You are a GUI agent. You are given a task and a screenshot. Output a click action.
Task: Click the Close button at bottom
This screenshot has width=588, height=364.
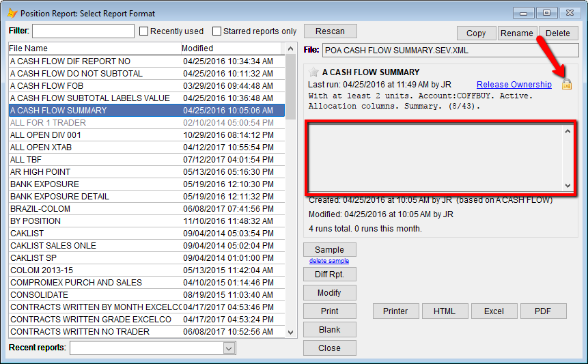(x=329, y=348)
